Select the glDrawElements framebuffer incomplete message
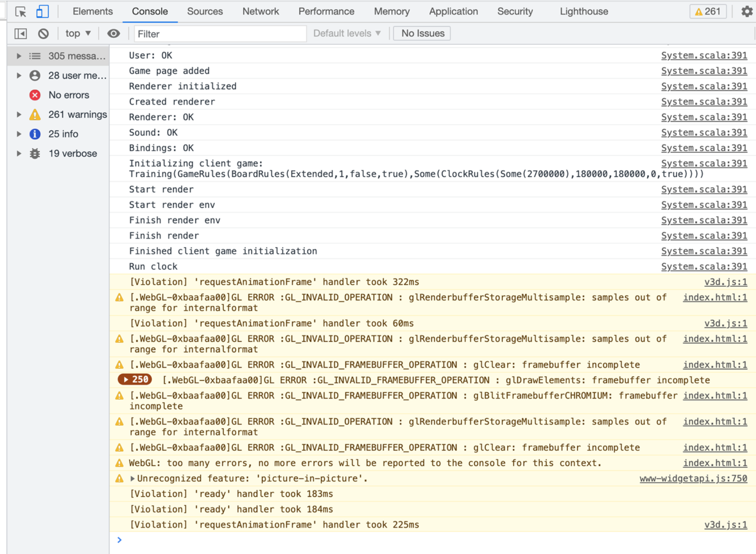 436,380
